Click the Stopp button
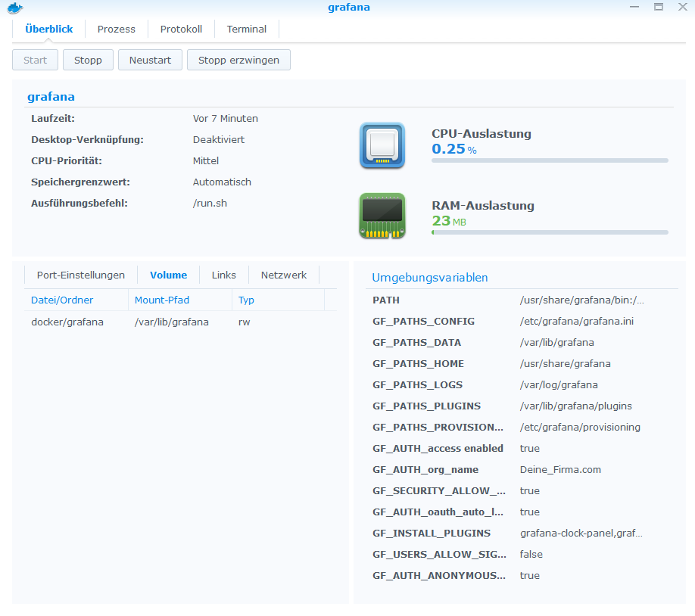Viewport: 695px width, 616px height. click(x=88, y=60)
